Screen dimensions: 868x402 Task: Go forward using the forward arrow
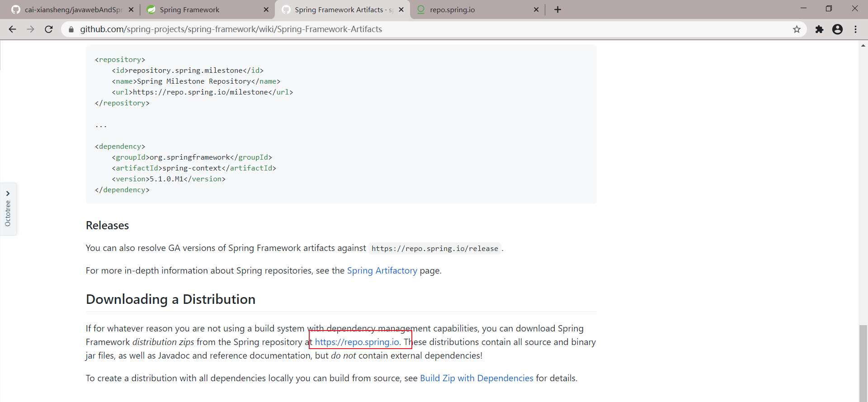pos(30,29)
